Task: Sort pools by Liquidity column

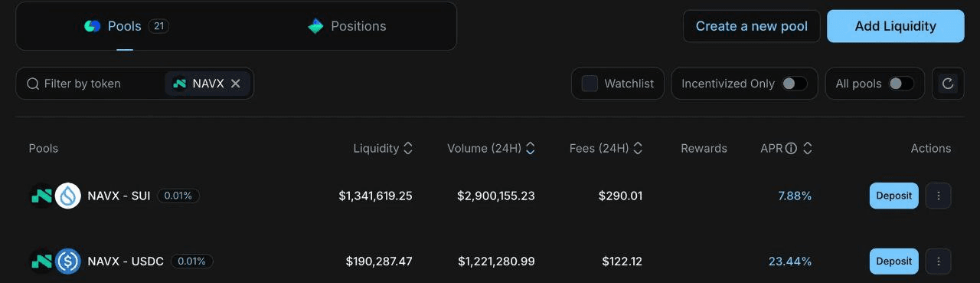Action: coord(383,148)
